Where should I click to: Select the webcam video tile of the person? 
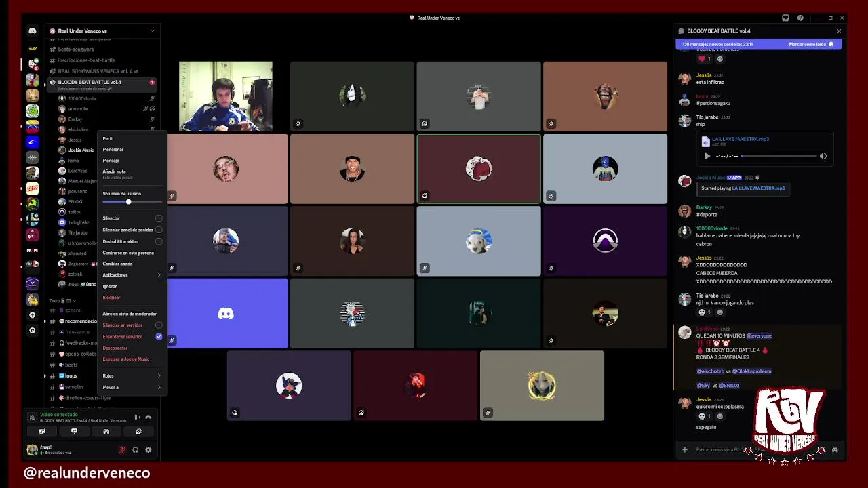(x=226, y=96)
